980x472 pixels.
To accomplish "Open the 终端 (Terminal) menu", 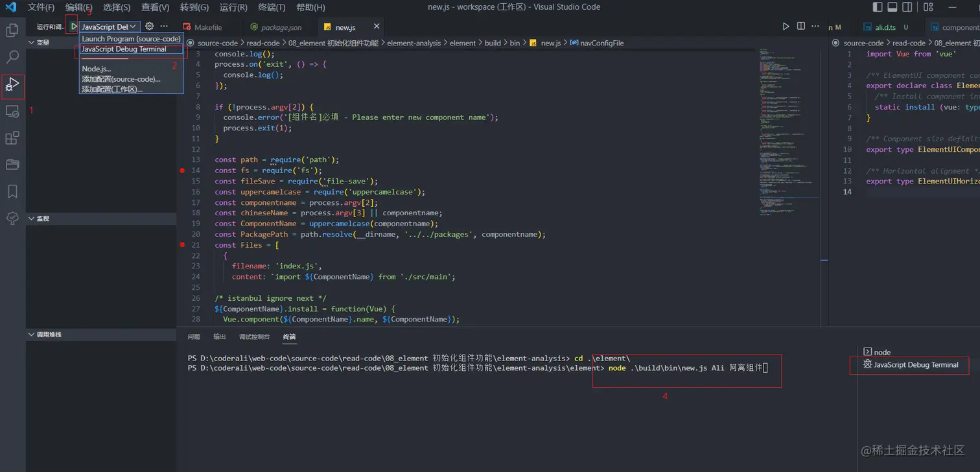I will point(272,7).
